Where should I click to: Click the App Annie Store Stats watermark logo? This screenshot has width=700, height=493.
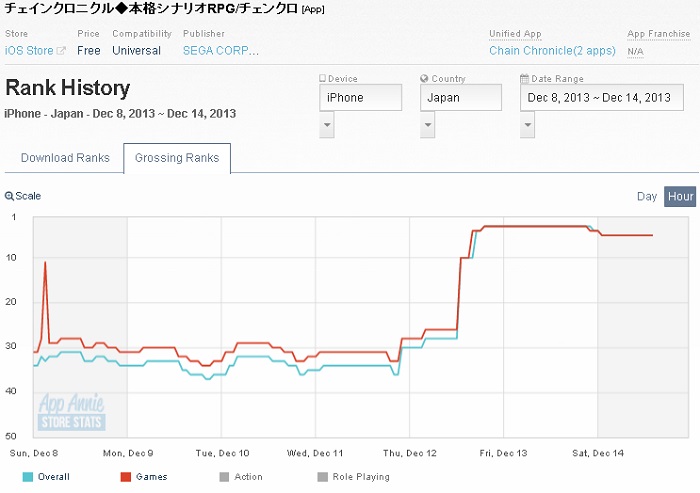[71, 413]
